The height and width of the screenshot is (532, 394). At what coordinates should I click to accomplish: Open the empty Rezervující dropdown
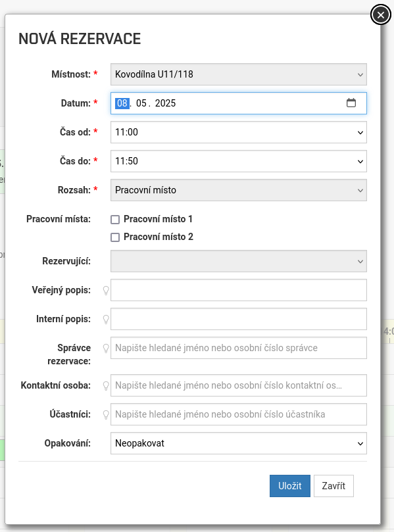click(x=239, y=261)
